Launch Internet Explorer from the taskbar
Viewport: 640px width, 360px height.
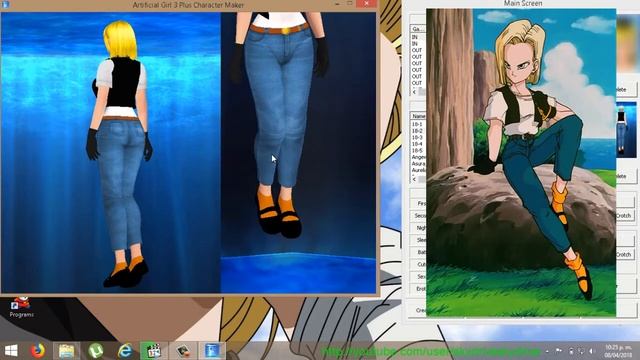(x=124, y=351)
